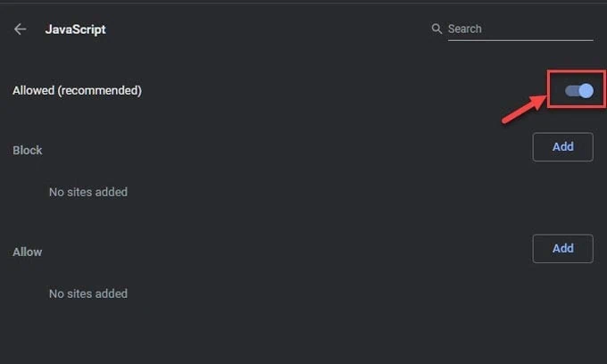Click "No sites added" under Allow
This screenshot has height=364, width=607.
pyautogui.click(x=88, y=294)
